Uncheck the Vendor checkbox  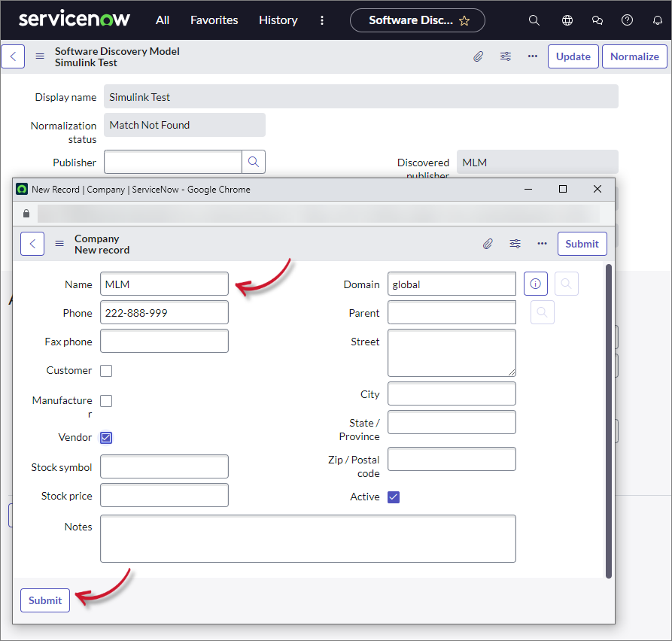[106, 437]
